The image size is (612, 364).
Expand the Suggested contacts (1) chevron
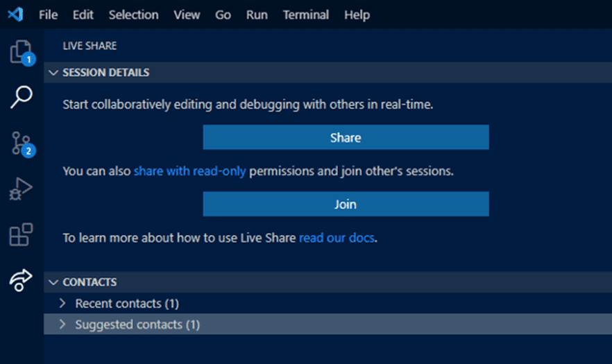pos(62,324)
